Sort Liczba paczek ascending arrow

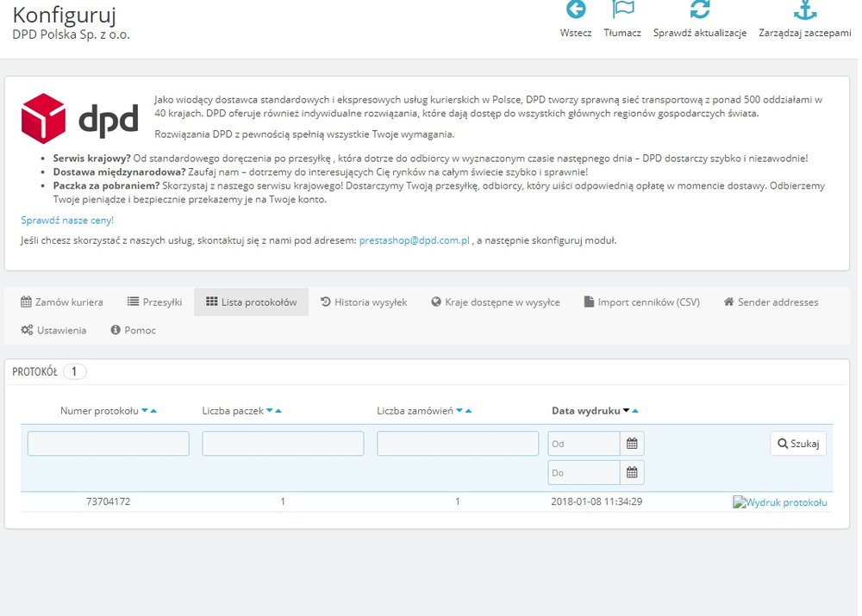(278, 410)
